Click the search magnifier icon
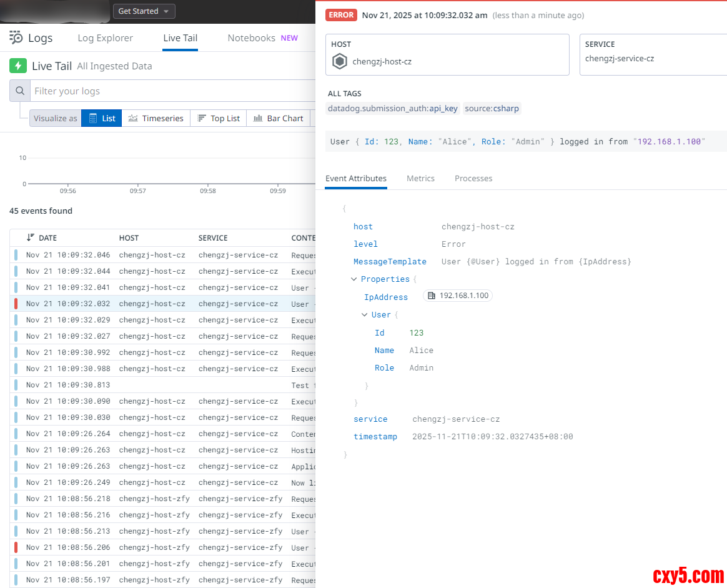This screenshot has height=588, width=727. [x=20, y=91]
